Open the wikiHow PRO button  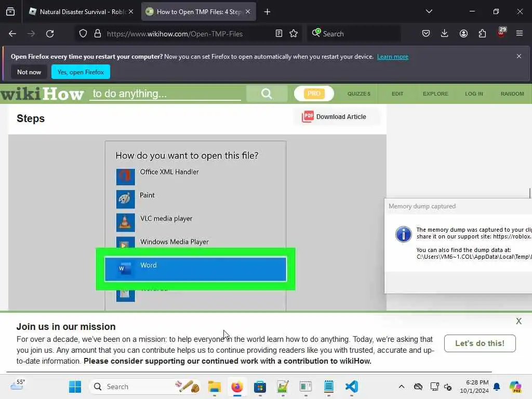314,94
